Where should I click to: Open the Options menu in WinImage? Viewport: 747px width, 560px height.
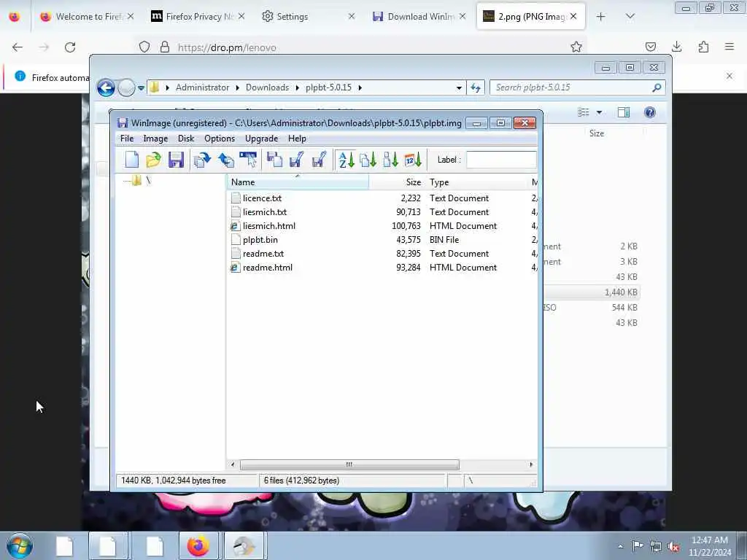point(220,139)
